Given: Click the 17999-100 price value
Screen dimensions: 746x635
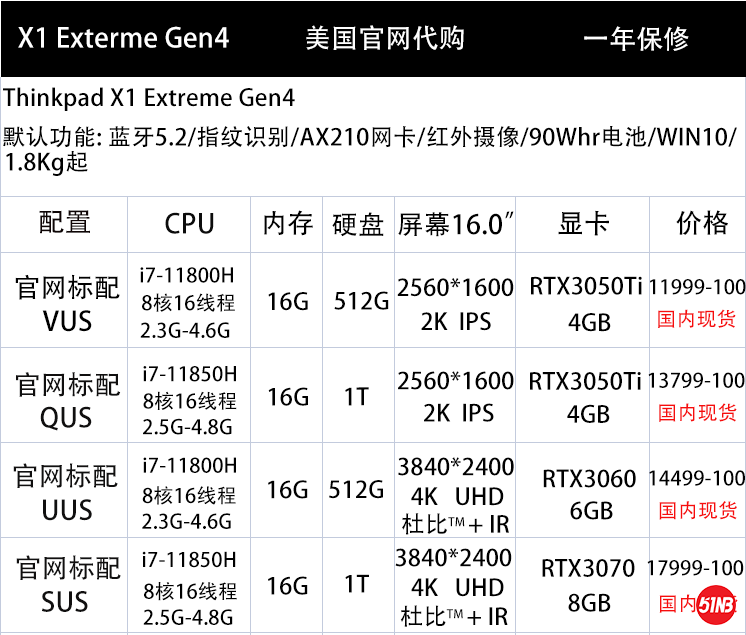Looking at the screenshot, I should [x=696, y=568].
